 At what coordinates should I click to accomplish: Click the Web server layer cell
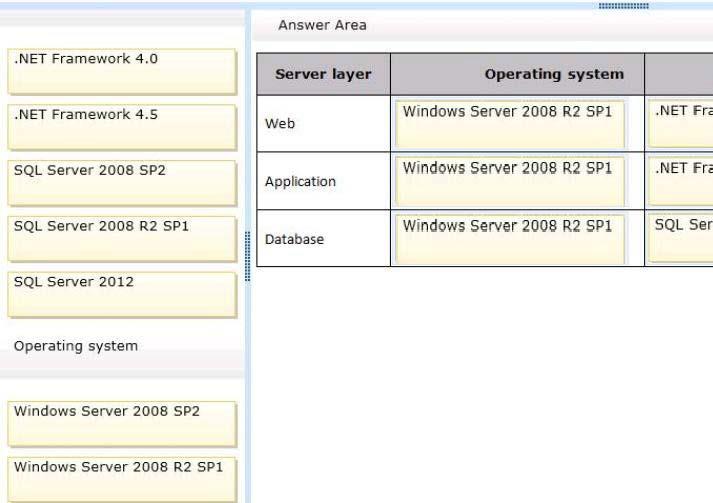pyautogui.click(x=323, y=124)
